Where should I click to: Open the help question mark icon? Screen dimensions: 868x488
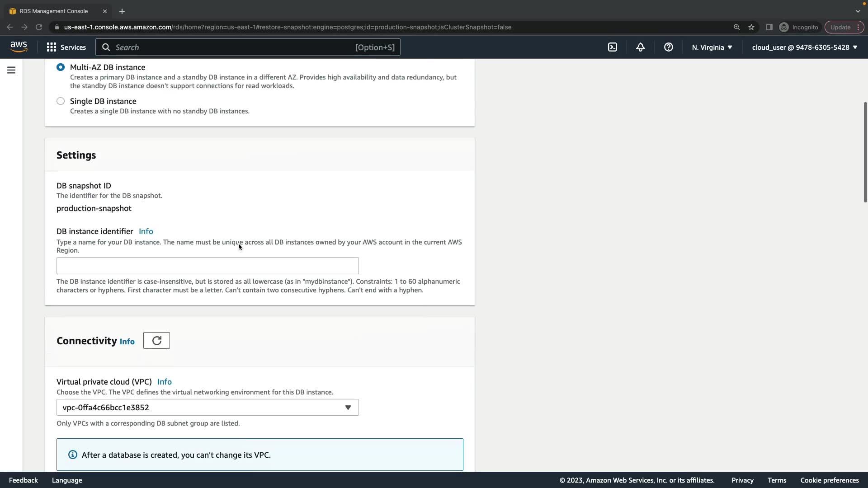668,47
